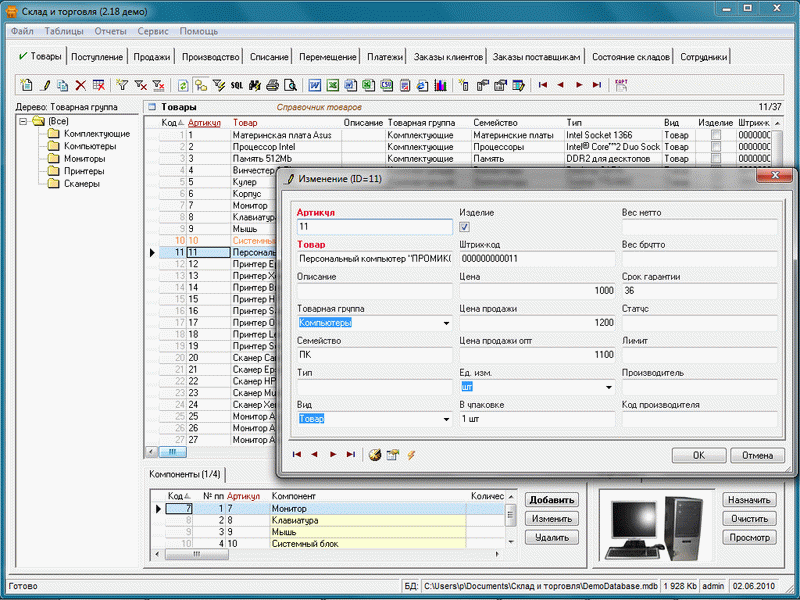Viewport: 800px width, 600px height.
Task: Open the Отчеты menu
Action: 110,32
